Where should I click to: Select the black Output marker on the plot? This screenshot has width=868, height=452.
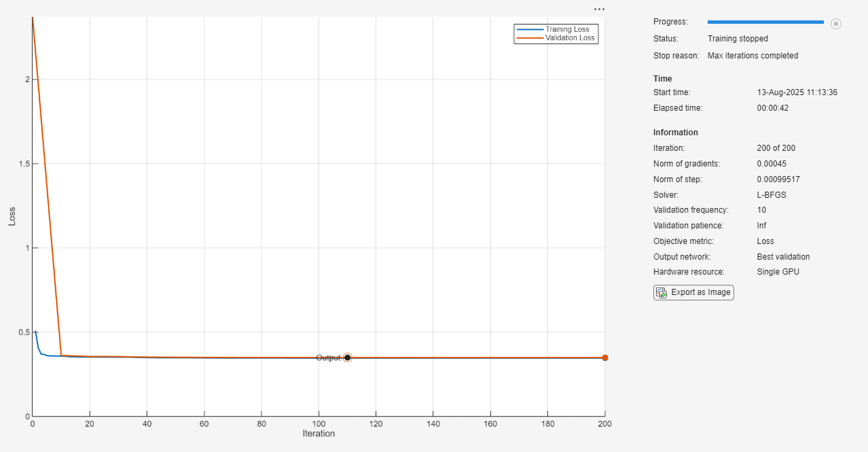click(347, 358)
